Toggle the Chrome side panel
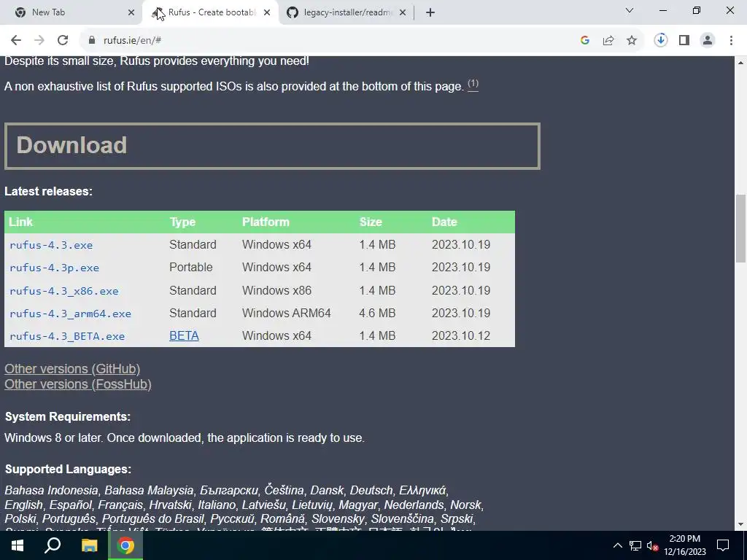The image size is (747, 560). point(684,41)
